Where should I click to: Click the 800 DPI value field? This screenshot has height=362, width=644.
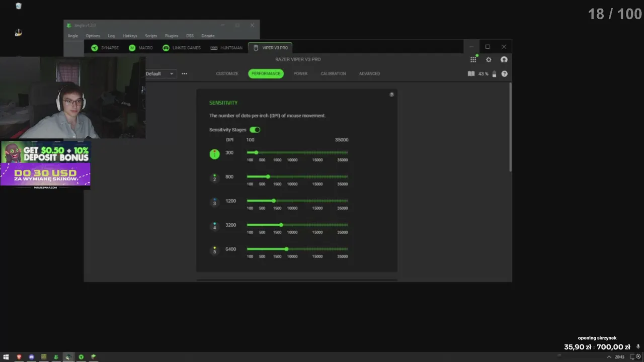[229, 176]
